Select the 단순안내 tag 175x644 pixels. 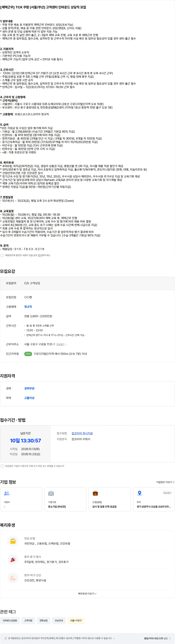[x=59, y=620]
